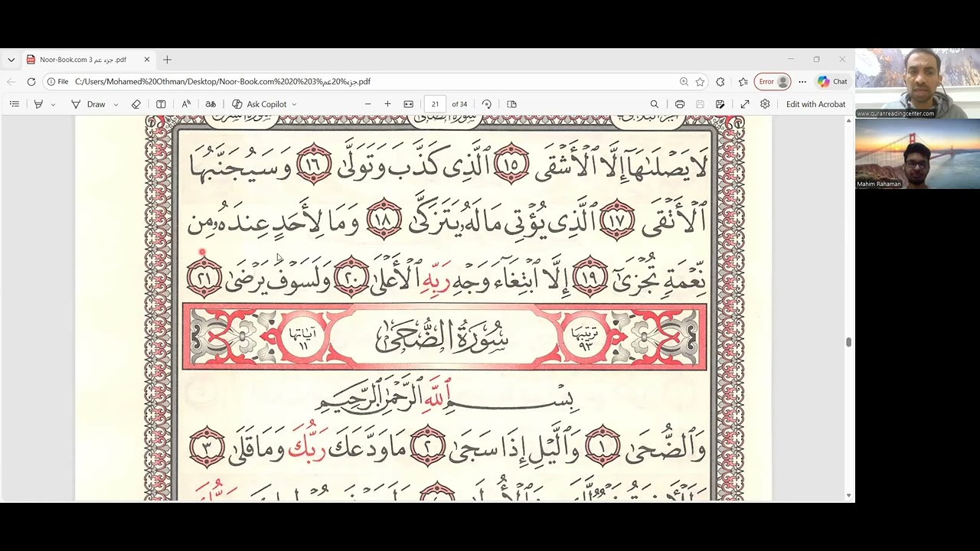
Task: Enter full screen view
Action: point(745,104)
